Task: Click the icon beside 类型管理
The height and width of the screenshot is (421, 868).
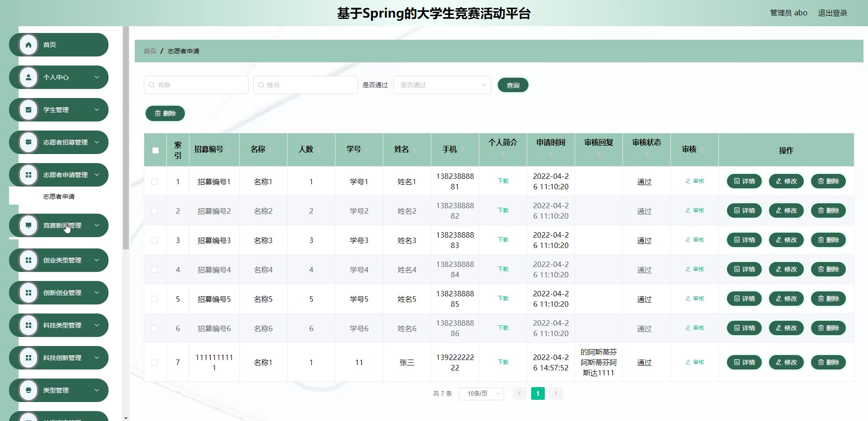Action: click(x=28, y=390)
